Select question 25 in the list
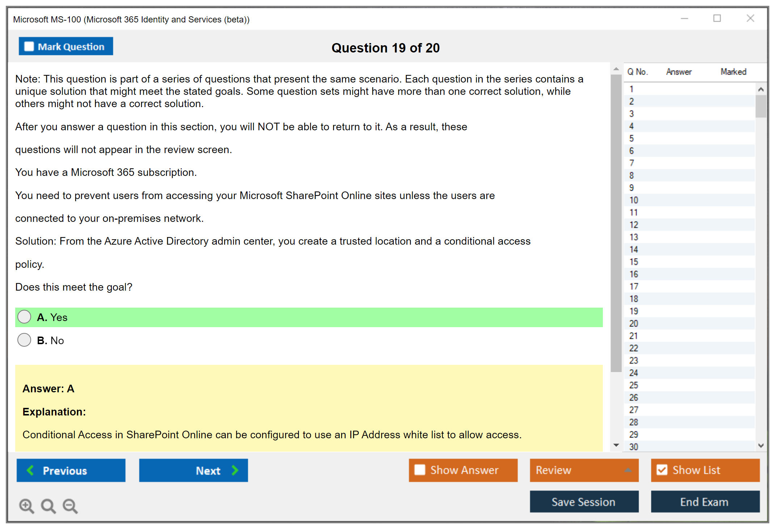778x532 pixels. pyautogui.click(x=634, y=385)
